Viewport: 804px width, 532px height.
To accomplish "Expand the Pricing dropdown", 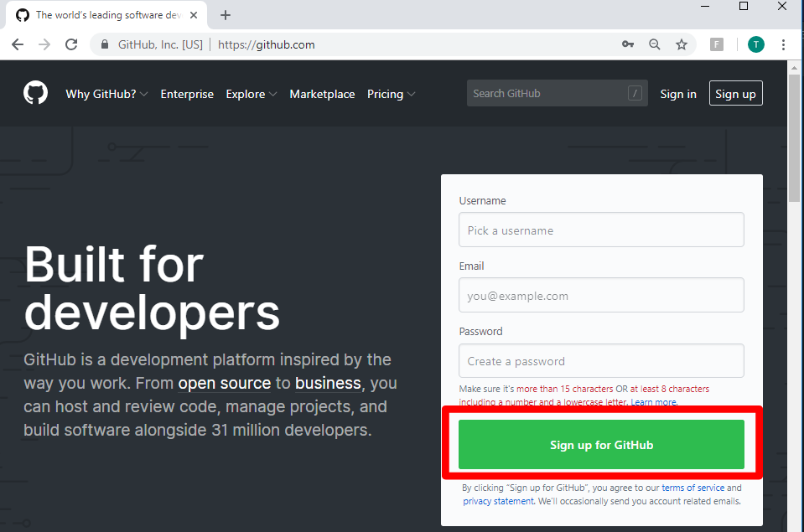I will tap(391, 95).
